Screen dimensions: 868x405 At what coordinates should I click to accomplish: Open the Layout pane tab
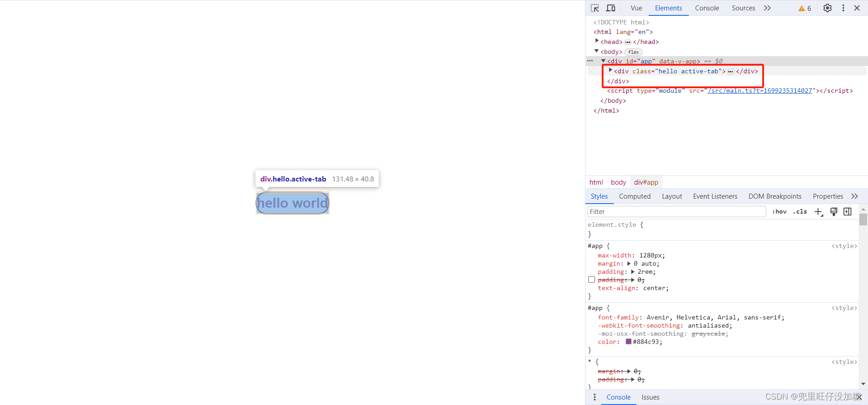672,196
